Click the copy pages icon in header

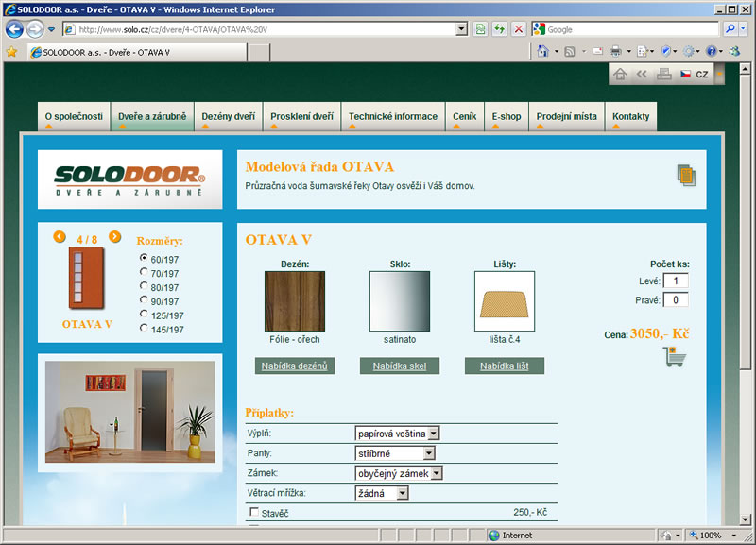coord(685,175)
